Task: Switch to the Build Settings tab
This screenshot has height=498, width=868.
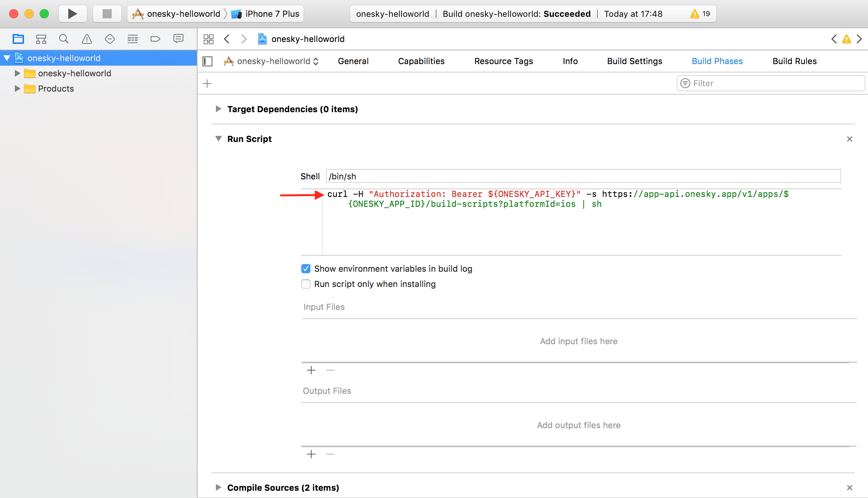Action: coord(635,61)
